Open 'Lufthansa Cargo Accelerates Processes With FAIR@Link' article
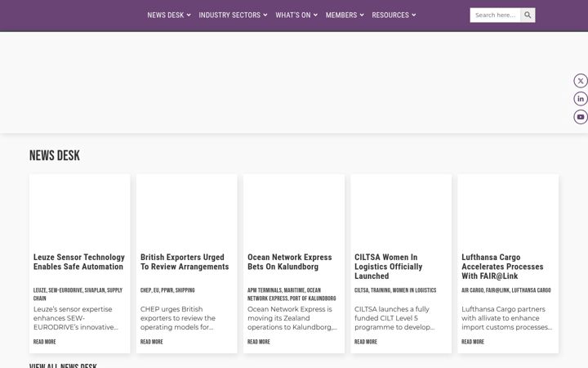 pos(502,267)
